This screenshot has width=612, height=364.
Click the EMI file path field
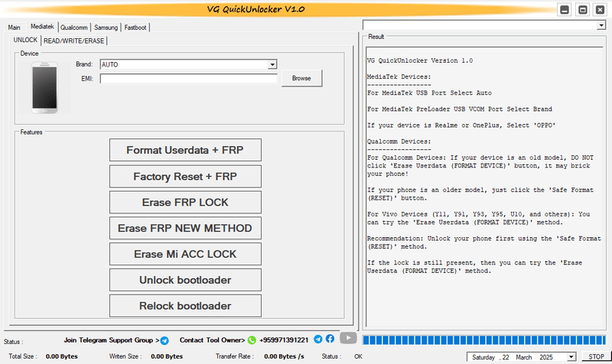(x=188, y=79)
